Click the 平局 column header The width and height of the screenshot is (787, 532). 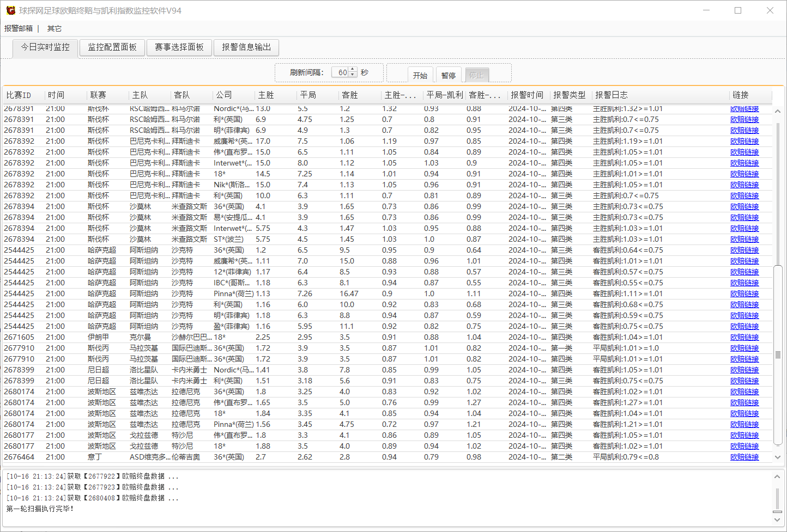(318, 95)
